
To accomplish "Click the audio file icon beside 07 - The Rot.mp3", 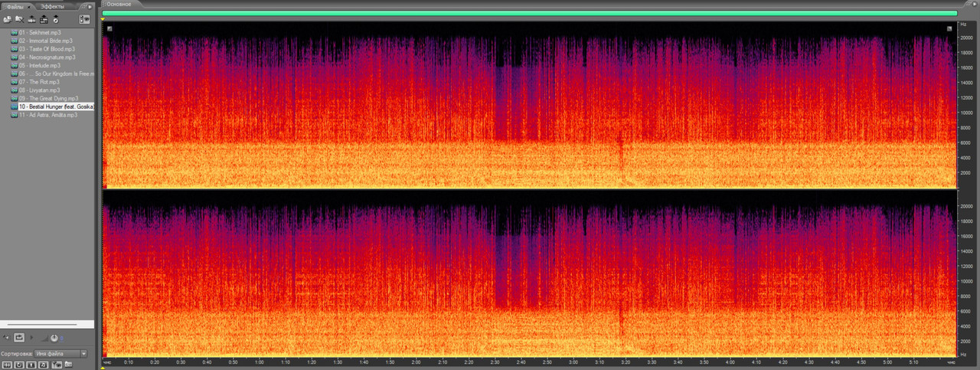I will [14, 82].
